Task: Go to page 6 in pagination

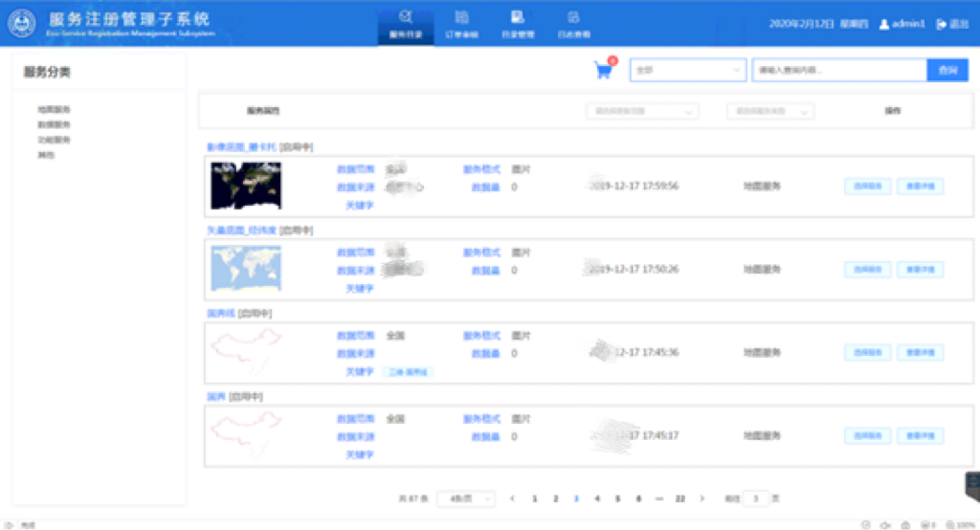Action: coord(638,498)
